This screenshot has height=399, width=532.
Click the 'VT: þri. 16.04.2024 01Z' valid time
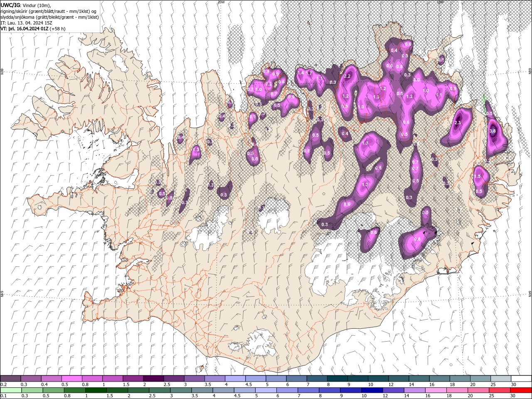25,29
